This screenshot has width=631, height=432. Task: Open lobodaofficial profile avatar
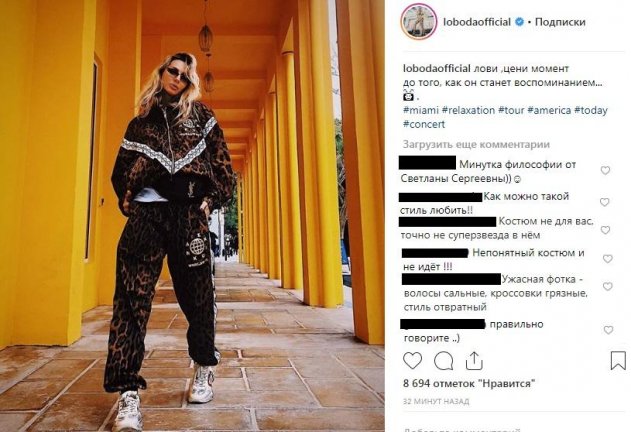click(x=419, y=21)
